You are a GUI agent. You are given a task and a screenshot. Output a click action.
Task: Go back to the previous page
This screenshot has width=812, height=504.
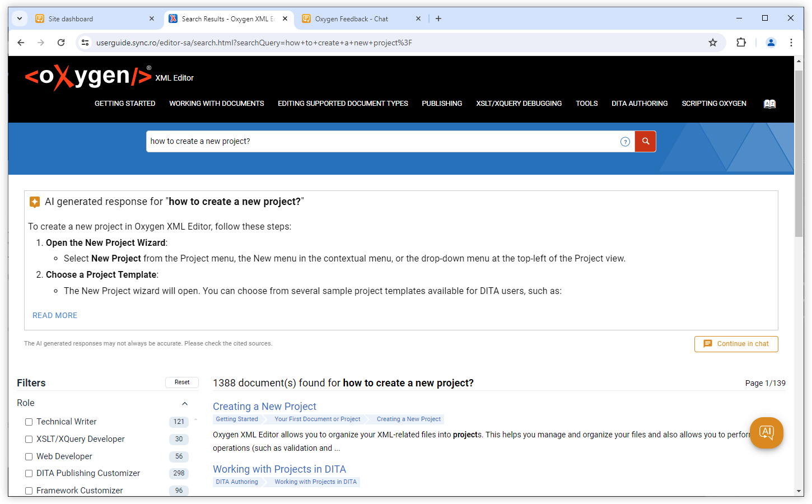point(21,43)
